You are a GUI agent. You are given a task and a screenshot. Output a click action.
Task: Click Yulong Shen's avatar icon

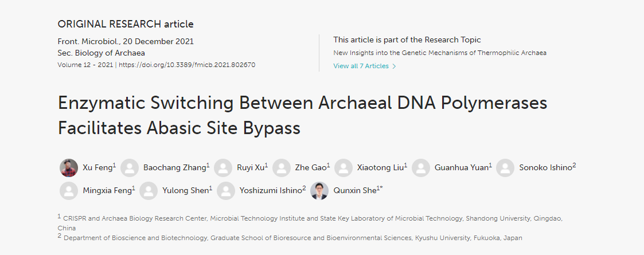pos(149,191)
